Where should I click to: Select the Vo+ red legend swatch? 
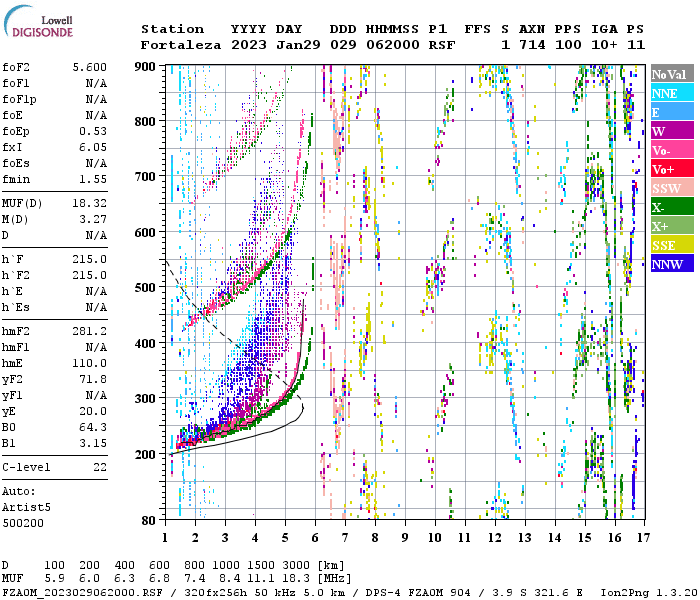click(x=672, y=169)
